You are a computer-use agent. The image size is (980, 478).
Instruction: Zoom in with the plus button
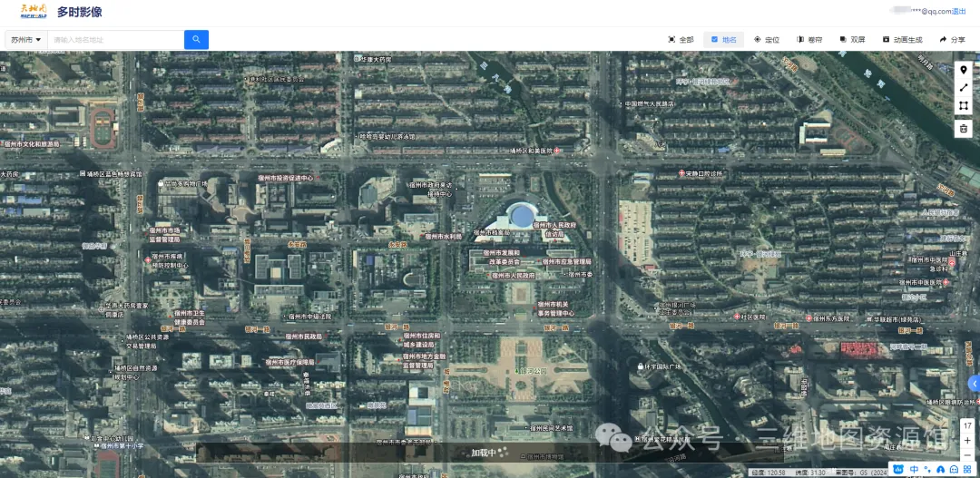point(967,441)
